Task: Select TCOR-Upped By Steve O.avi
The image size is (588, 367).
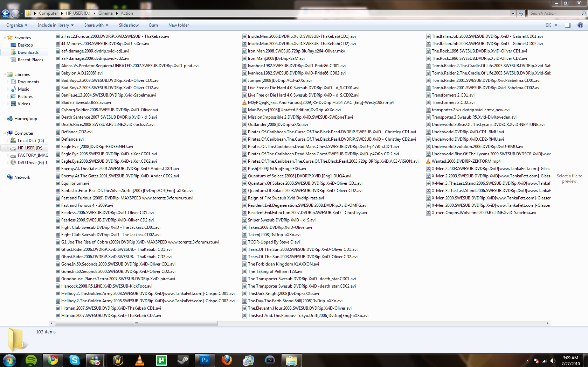Action: pos(274,242)
